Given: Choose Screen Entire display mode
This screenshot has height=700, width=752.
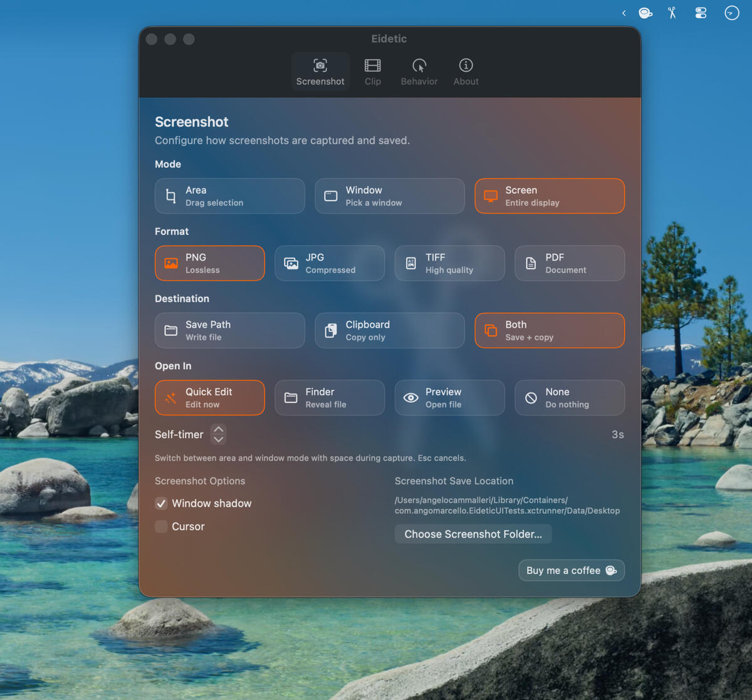Looking at the screenshot, I should 550,196.
